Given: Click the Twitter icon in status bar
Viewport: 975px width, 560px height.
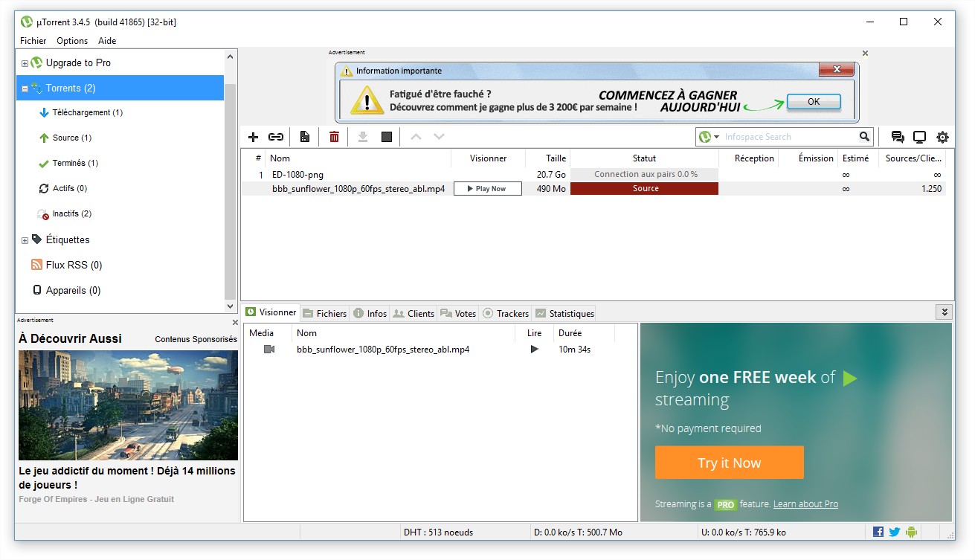Looking at the screenshot, I should tap(895, 532).
